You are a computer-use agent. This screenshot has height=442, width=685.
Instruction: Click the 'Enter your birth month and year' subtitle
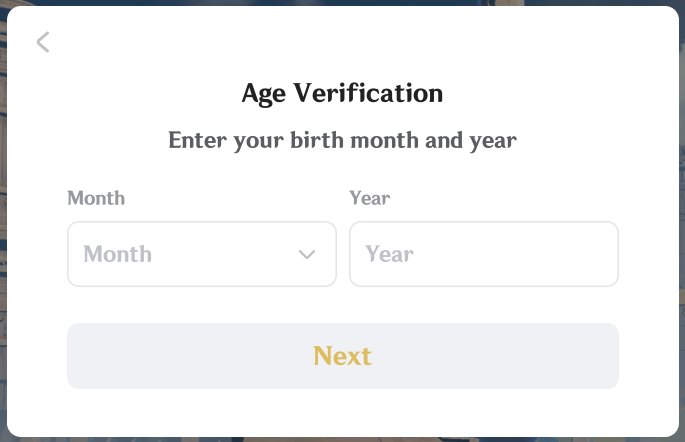tap(342, 141)
